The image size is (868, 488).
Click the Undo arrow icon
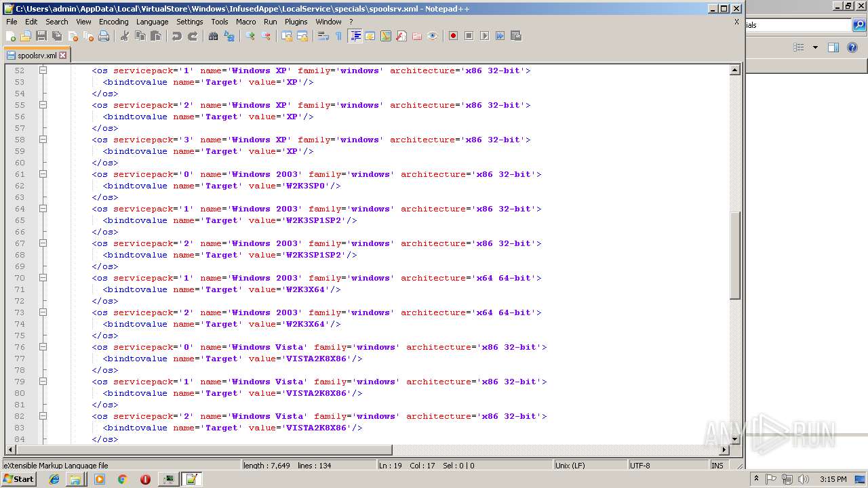click(177, 36)
